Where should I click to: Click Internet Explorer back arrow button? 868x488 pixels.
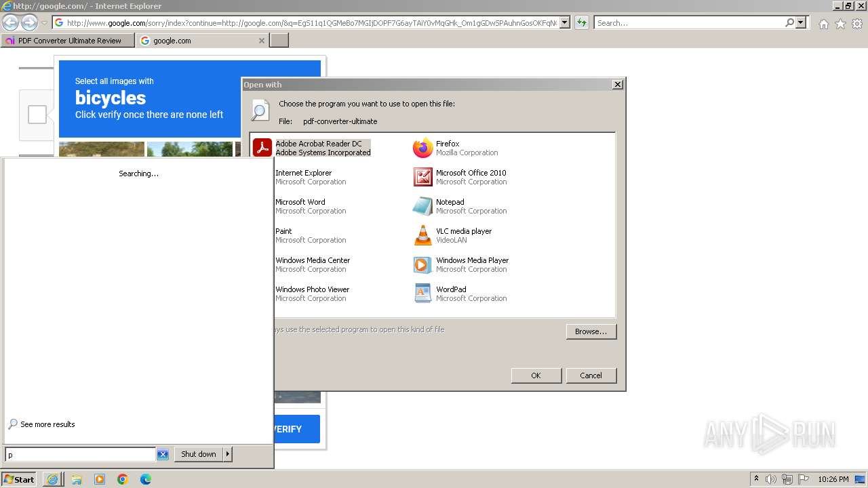pos(10,22)
